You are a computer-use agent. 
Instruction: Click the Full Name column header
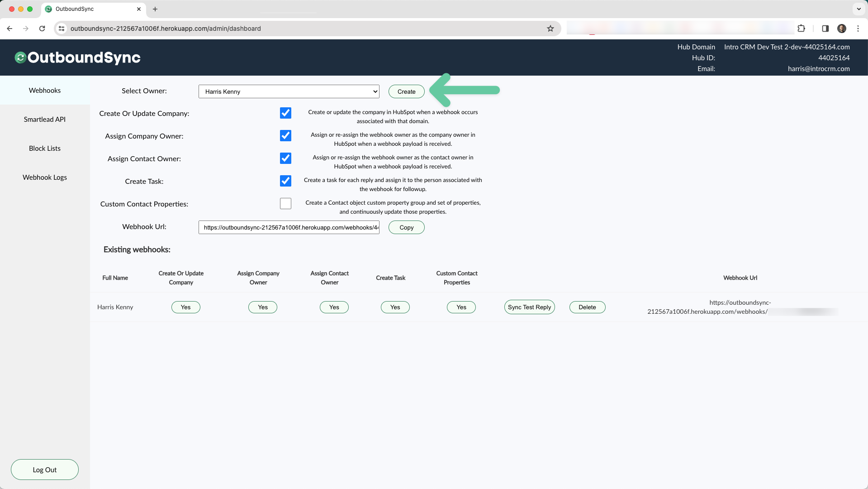pos(115,278)
